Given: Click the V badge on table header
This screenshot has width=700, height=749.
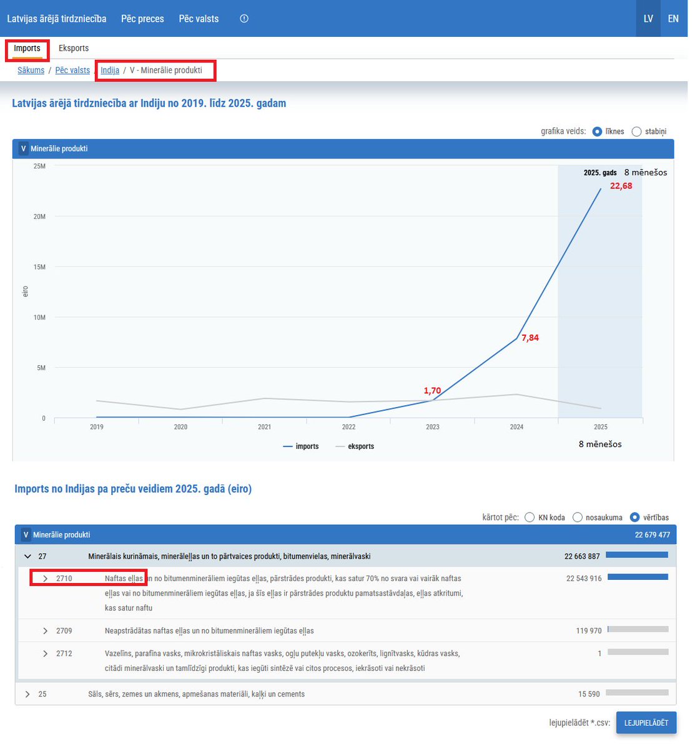Looking at the screenshot, I should tap(26, 534).
